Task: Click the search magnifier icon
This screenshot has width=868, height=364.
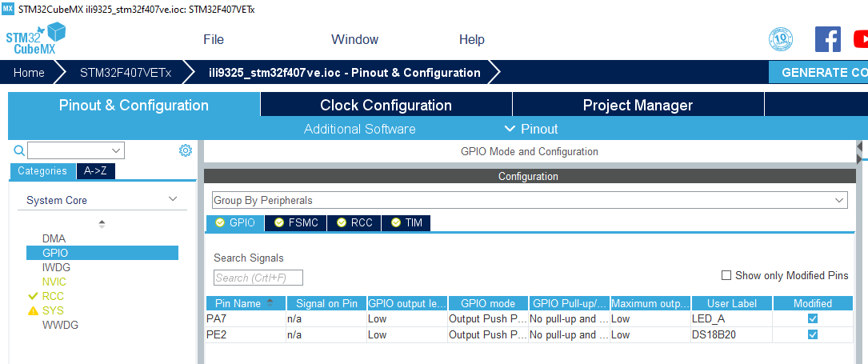Action: click(19, 150)
